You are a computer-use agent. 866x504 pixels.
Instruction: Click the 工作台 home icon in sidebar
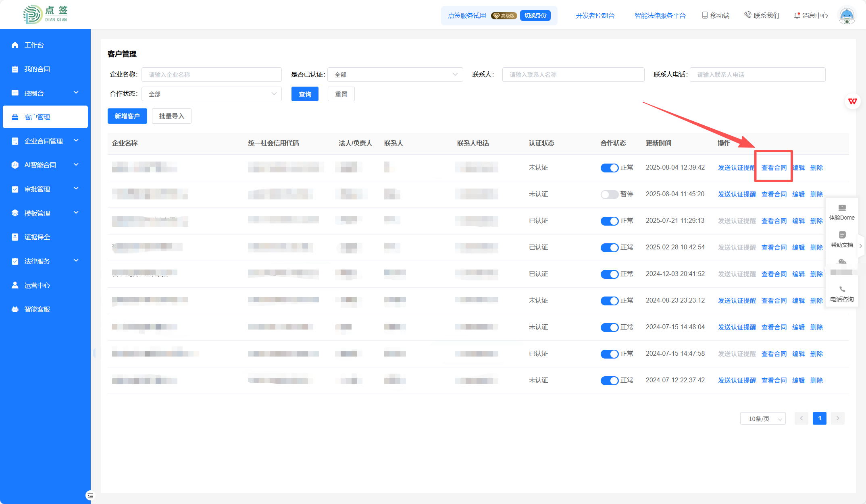[x=15, y=45]
